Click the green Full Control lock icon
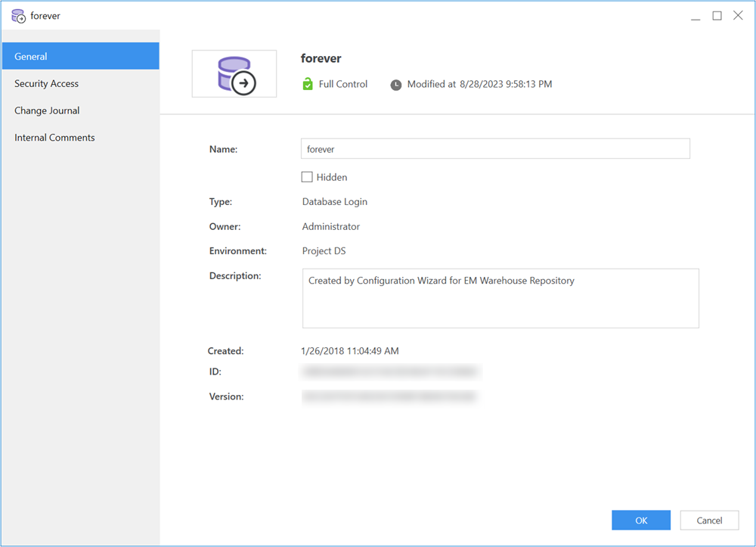This screenshot has height=547, width=756. 308,85
